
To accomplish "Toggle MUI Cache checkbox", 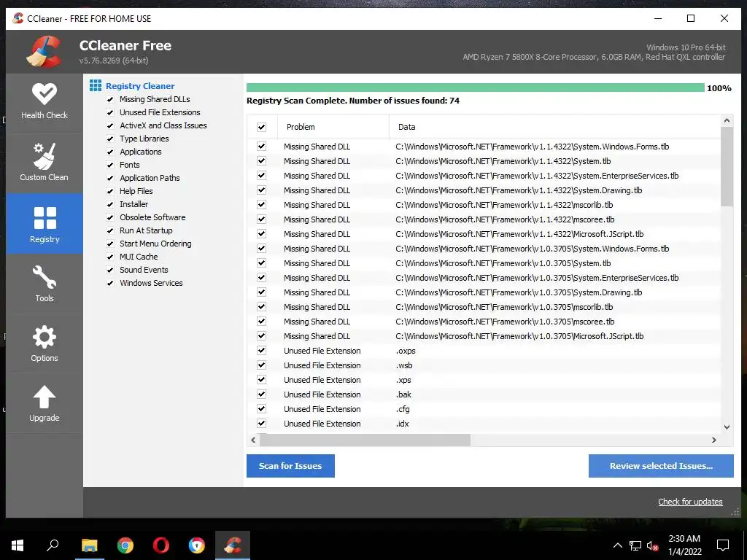I will point(110,257).
